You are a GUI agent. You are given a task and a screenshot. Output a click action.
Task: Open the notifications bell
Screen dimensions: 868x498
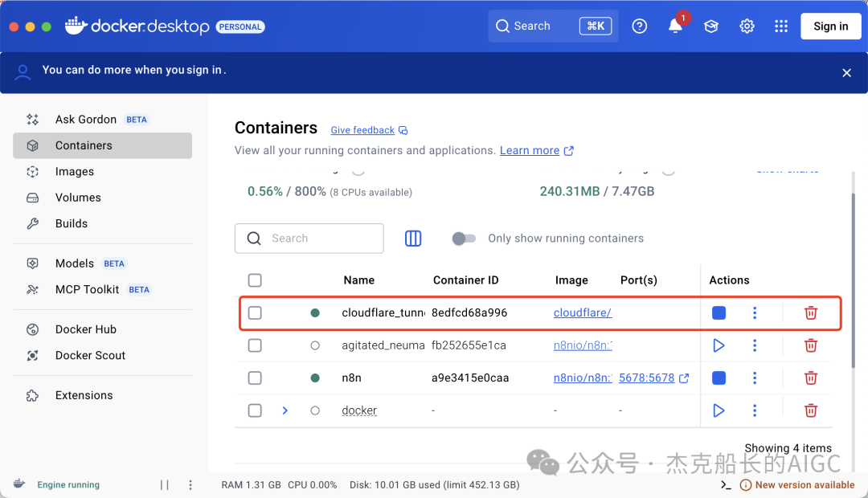(675, 26)
